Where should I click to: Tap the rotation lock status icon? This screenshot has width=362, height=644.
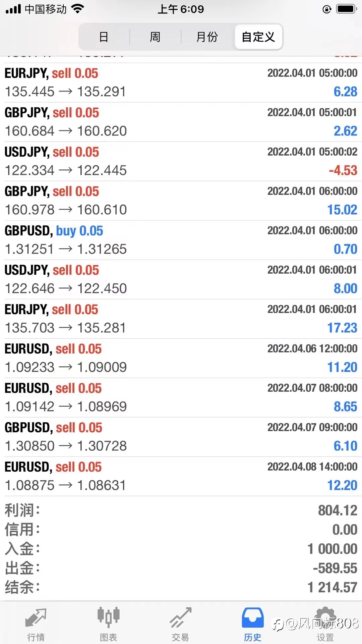click(x=327, y=9)
